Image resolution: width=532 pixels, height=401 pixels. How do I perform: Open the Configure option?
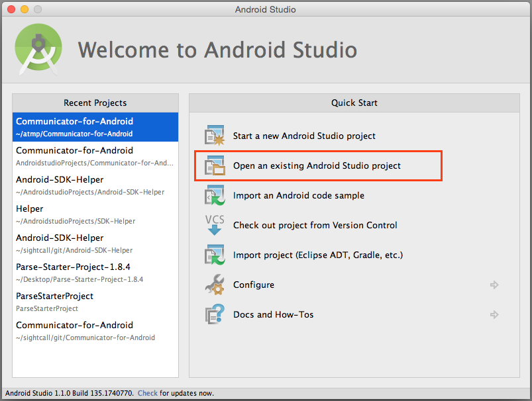click(x=254, y=285)
